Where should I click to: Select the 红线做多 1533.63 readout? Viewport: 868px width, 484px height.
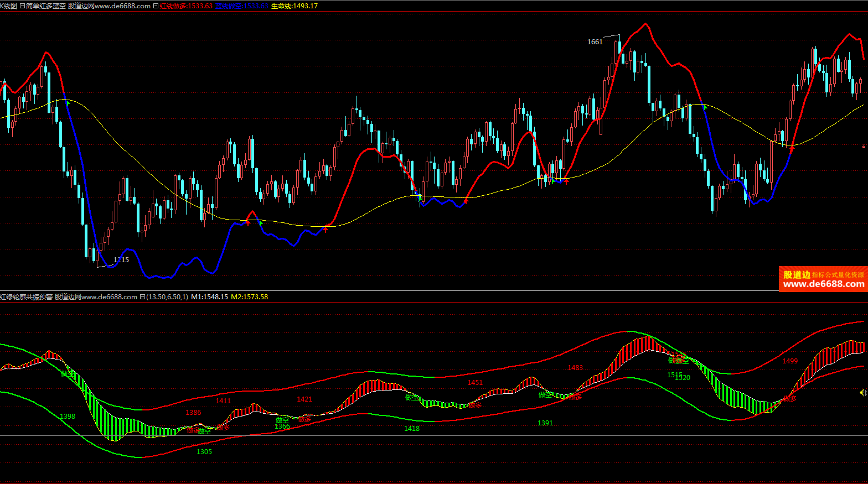pos(186,6)
